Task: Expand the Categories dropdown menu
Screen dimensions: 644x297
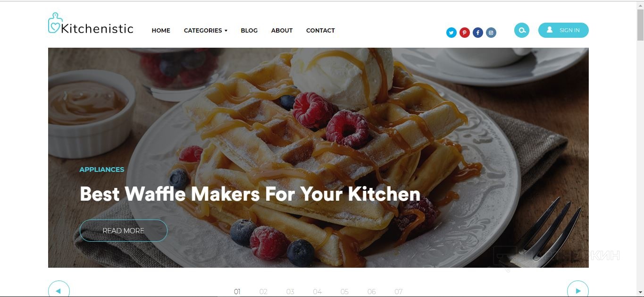Action: [x=205, y=30]
